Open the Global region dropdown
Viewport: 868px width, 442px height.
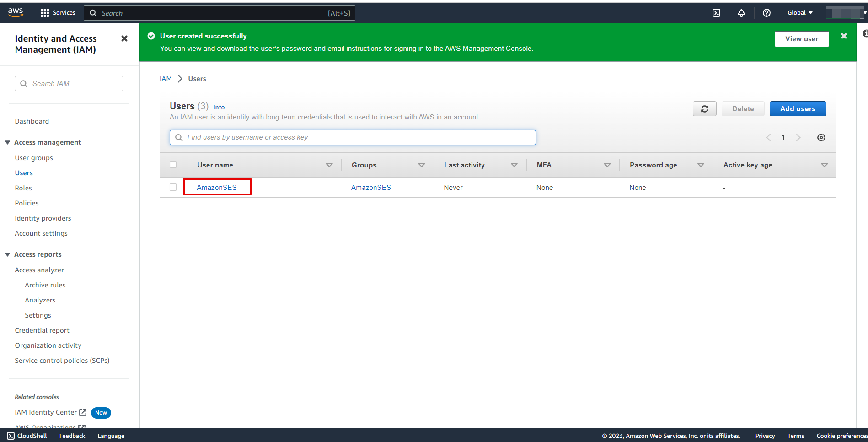click(800, 13)
